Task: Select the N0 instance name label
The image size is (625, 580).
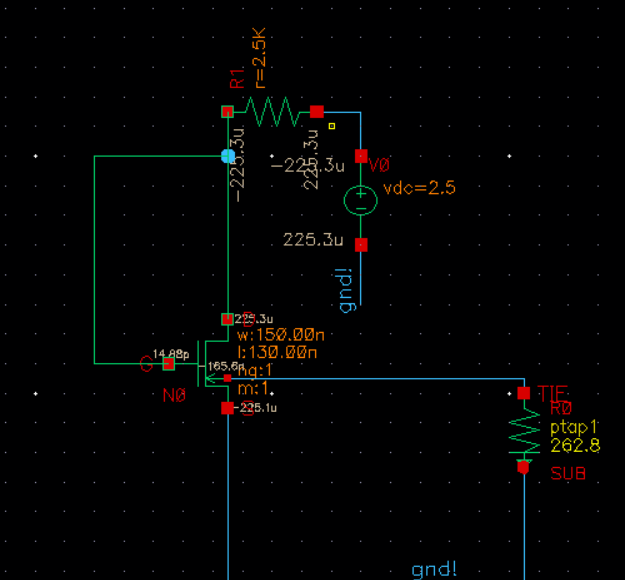Action: [175, 395]
